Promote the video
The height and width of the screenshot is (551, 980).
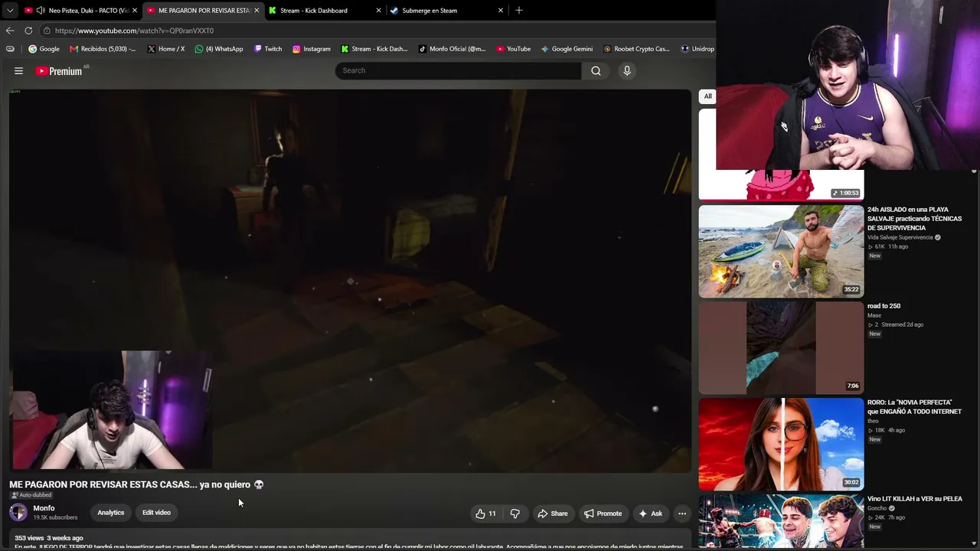[603, 514]
